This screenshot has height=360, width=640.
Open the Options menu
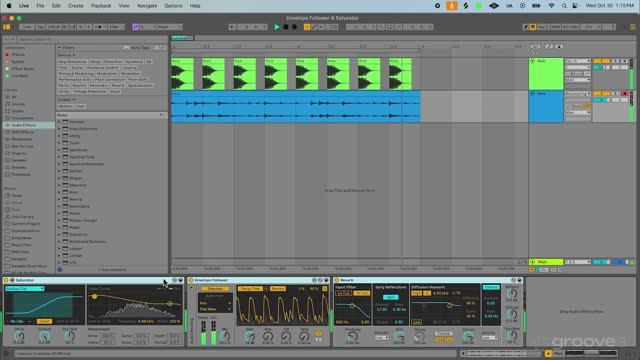pyautogui.click(x=173, y=6)
